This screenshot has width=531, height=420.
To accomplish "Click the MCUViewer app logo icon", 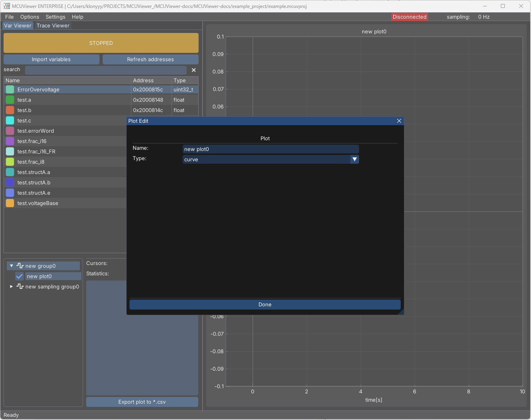I will [7, 6].
